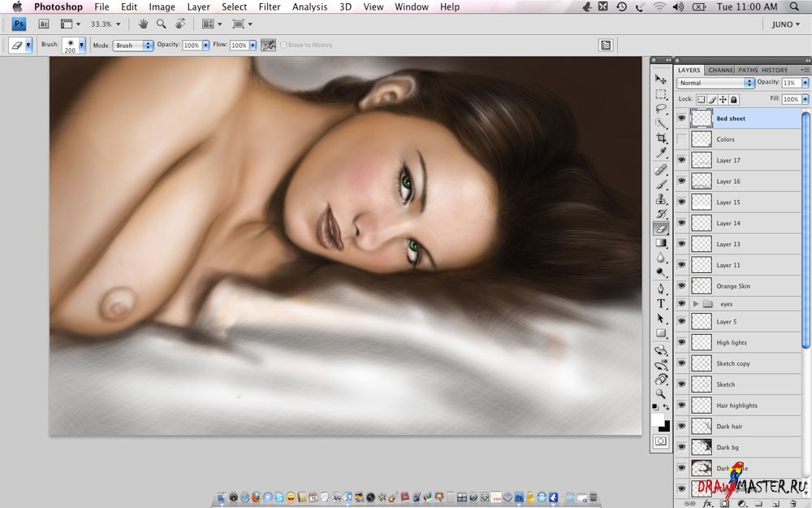Show the hidden Colors layer
This screenshot has width=812, height=508.
(681, 139)
